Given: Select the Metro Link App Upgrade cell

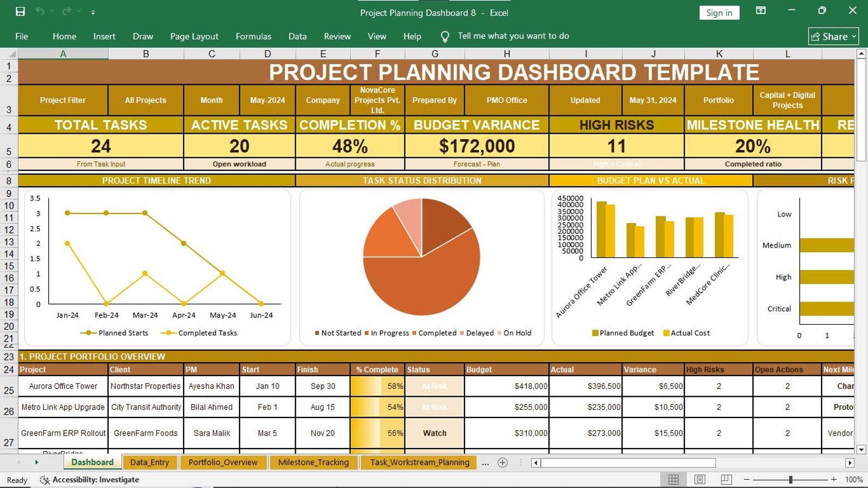Looking at the screenshot, I should (63, 407).
